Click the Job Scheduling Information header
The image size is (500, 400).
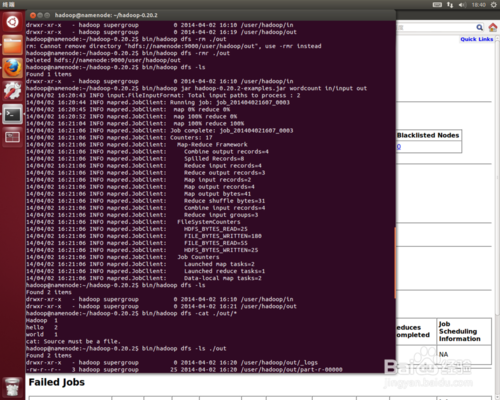(x=464, y=331)
